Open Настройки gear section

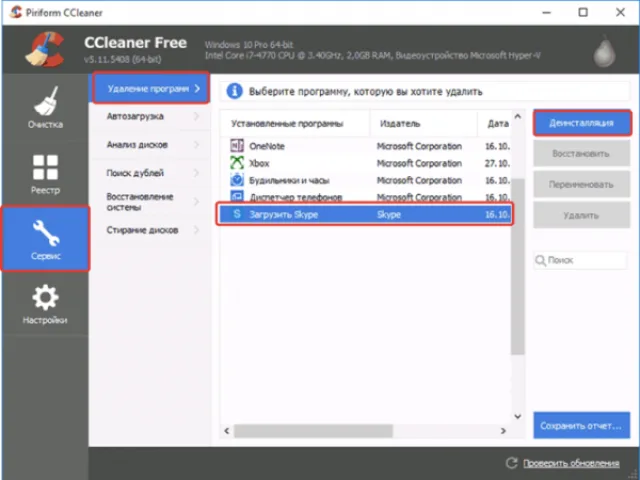pyautogui.click(x=45, y=304)
